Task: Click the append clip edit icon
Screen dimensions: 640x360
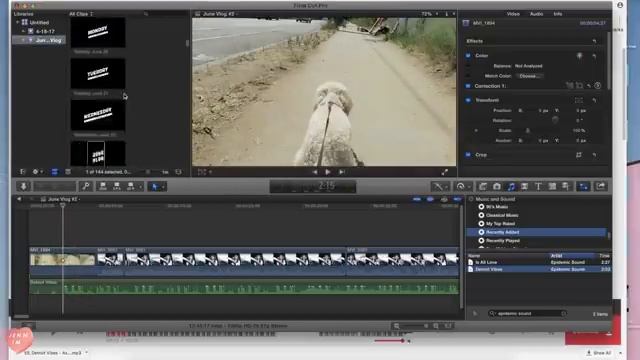Action: [131, 187]
